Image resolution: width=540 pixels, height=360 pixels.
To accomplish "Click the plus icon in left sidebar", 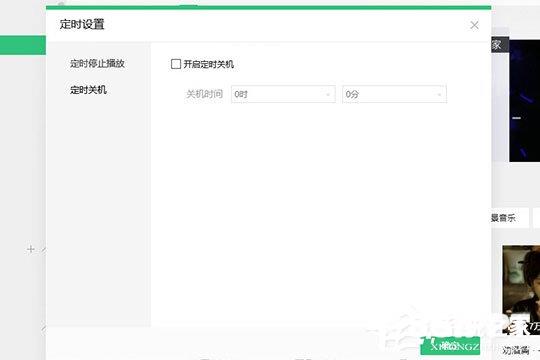I will pos(31,249).
